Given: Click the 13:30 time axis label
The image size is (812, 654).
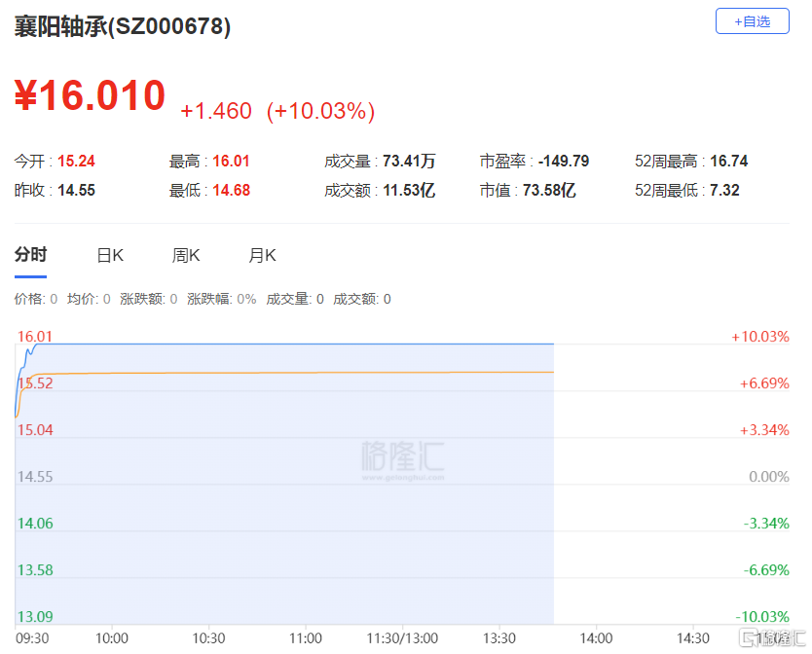Looking at the screenshot, I should tap(499, 638).
